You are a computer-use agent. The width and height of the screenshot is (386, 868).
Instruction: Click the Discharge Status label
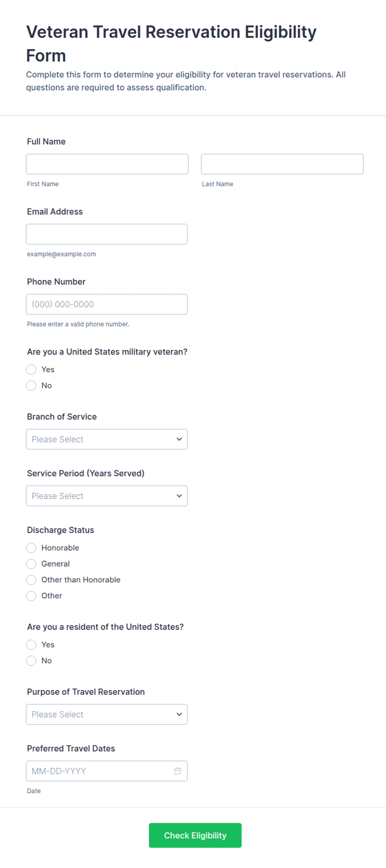click(61, 530)
